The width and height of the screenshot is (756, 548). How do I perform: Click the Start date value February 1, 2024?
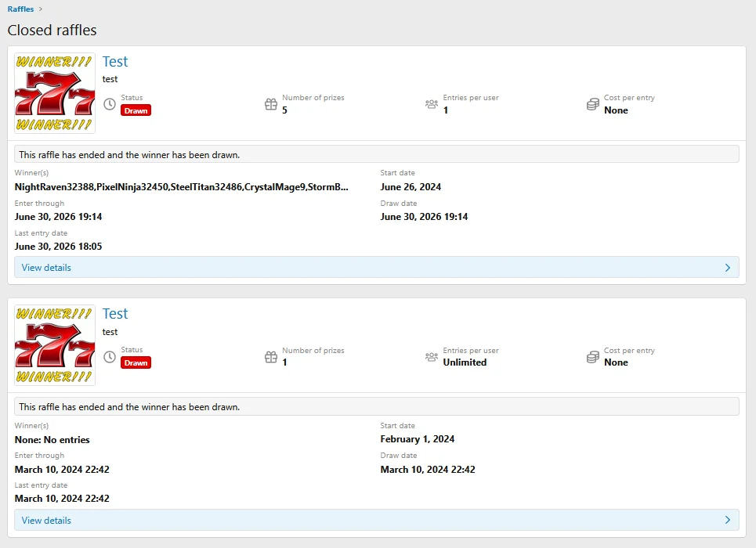click(x=418, y=439)
